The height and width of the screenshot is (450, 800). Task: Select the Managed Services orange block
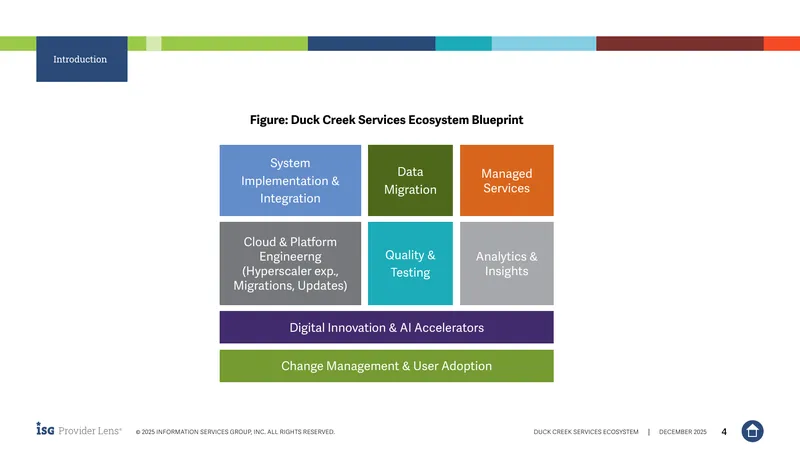[507, 180]
